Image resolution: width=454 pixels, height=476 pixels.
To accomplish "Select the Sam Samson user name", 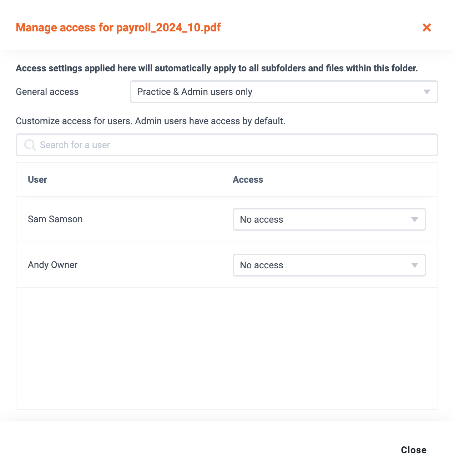I will pos(55,219).
